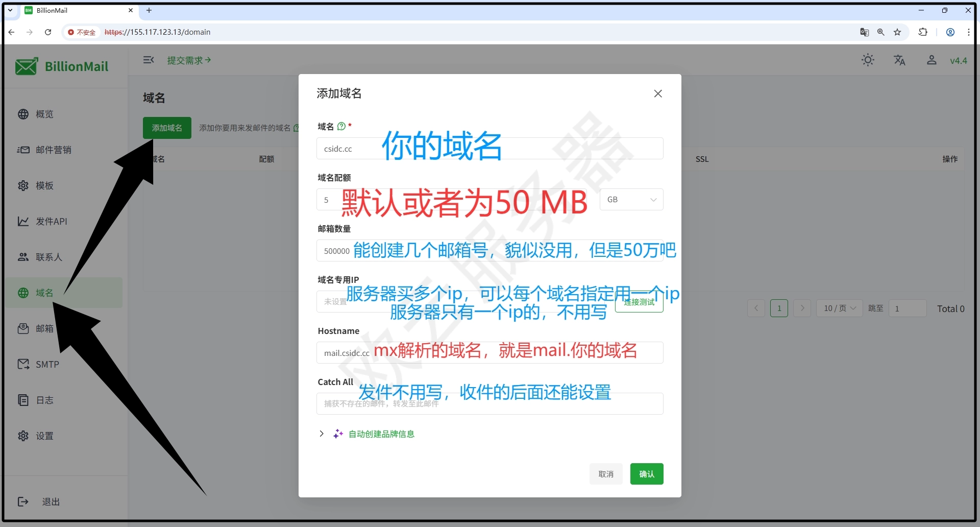Viewport: 980px width, 527px height.
Task: Open the SMTP envelope icon
Action: [23, 364]
